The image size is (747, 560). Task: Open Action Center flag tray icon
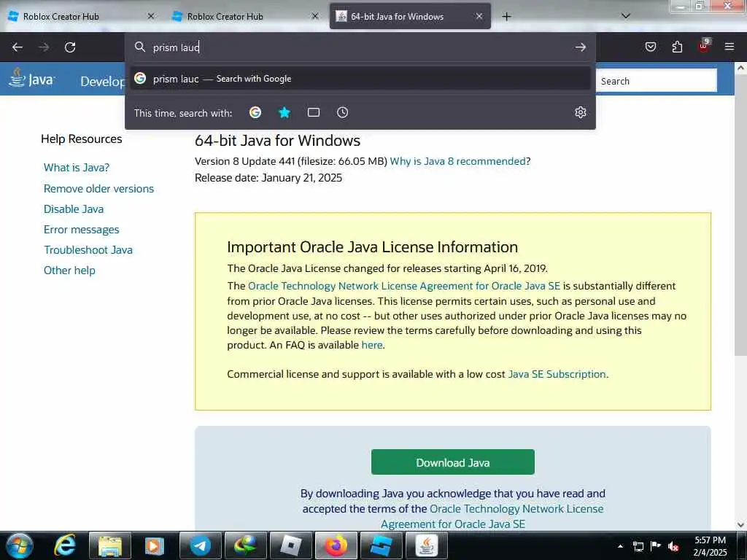[656, 546]
